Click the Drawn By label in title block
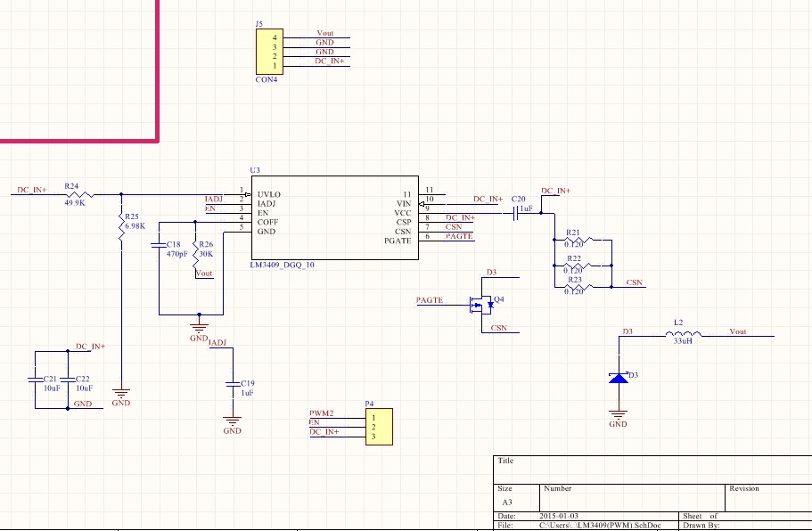 [701, 526]
